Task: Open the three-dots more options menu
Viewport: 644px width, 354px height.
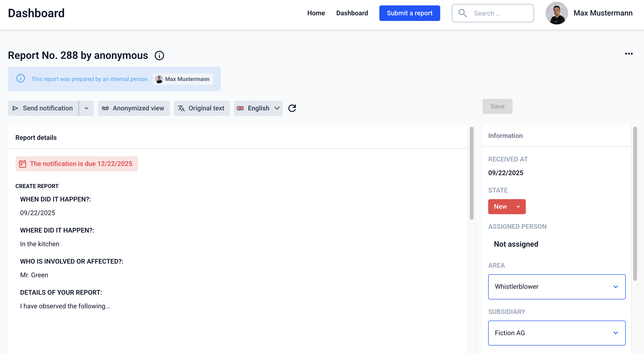Action: click(x=628, y=54)
